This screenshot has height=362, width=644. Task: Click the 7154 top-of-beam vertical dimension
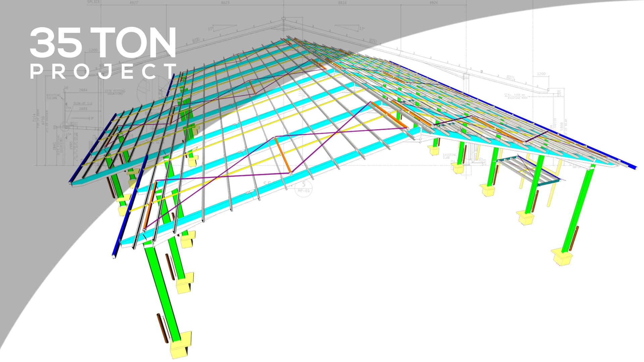34,118
